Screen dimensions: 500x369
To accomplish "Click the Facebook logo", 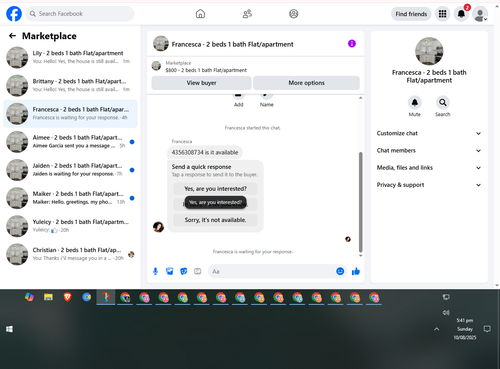I will [x=14, y=14].
